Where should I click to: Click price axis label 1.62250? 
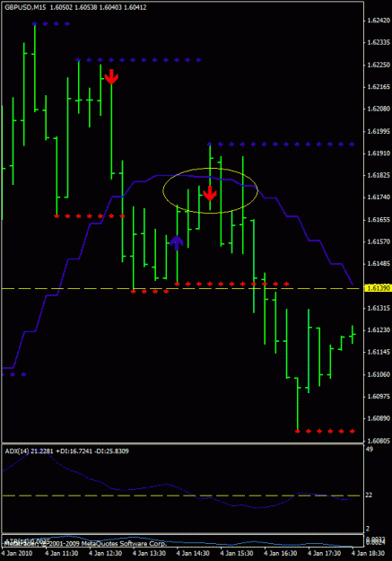[x=379, y=65]
